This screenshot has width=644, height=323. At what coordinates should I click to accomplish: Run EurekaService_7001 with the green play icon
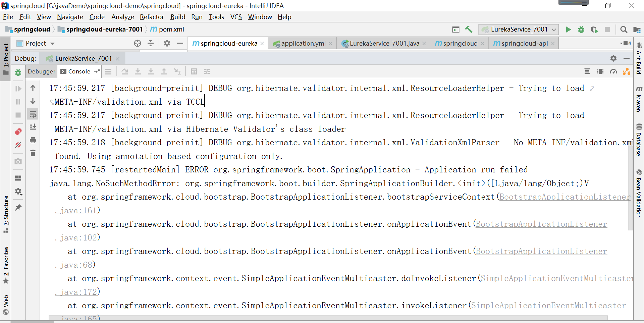coord(568,30)
